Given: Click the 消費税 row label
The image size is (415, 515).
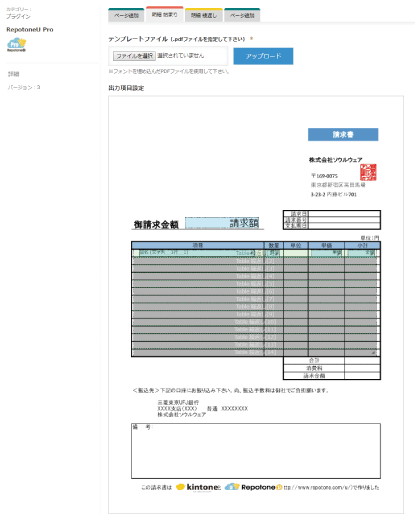Looking at the screenshot, I should [314, 368].
